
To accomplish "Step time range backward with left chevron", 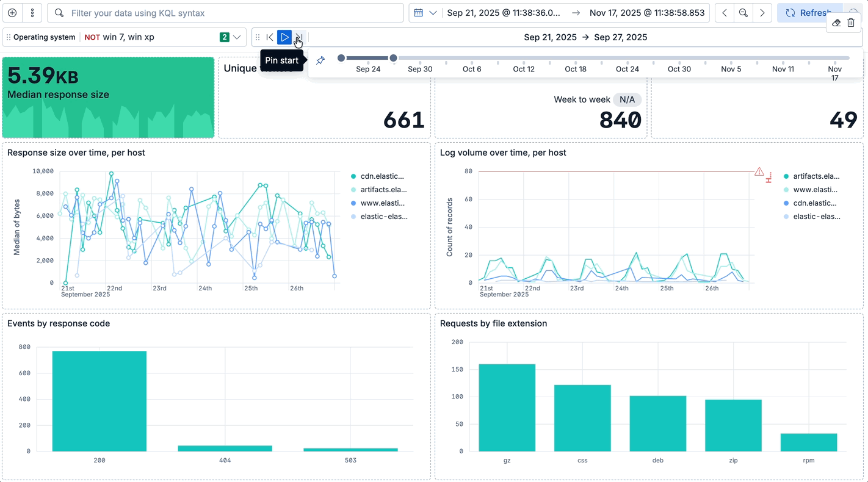I will (725, 13).
